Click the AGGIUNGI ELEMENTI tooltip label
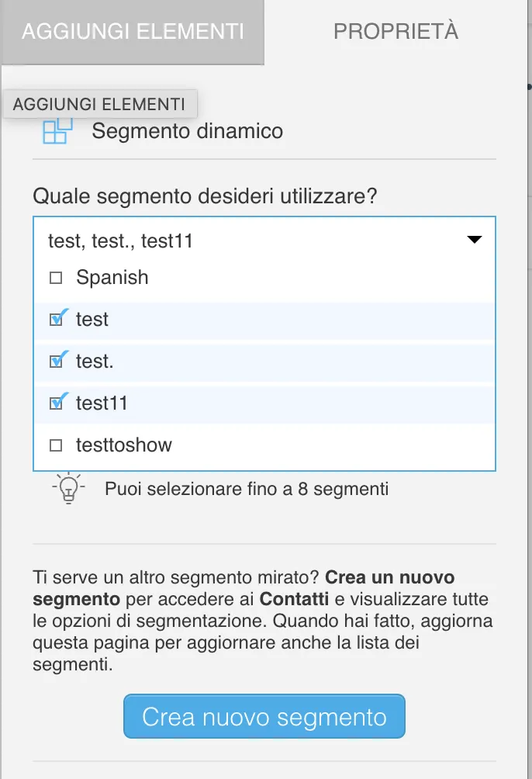 99,104
